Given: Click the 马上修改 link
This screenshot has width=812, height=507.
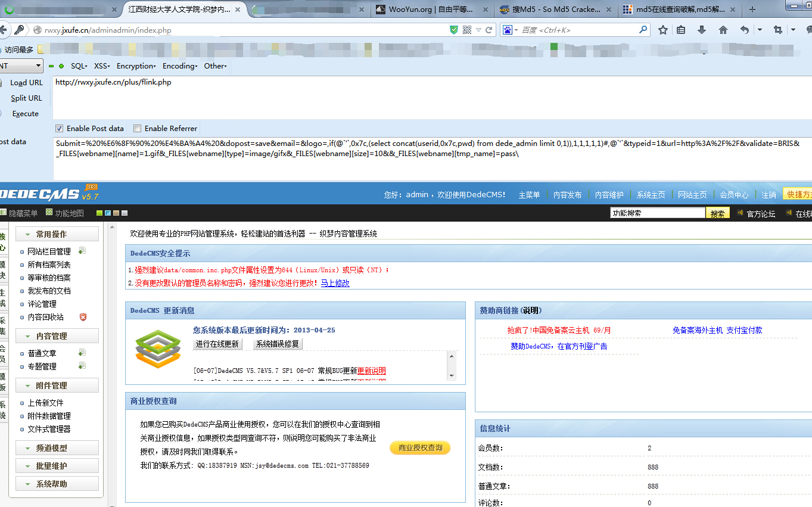Looking at the screenshot, I should point(335,283).
